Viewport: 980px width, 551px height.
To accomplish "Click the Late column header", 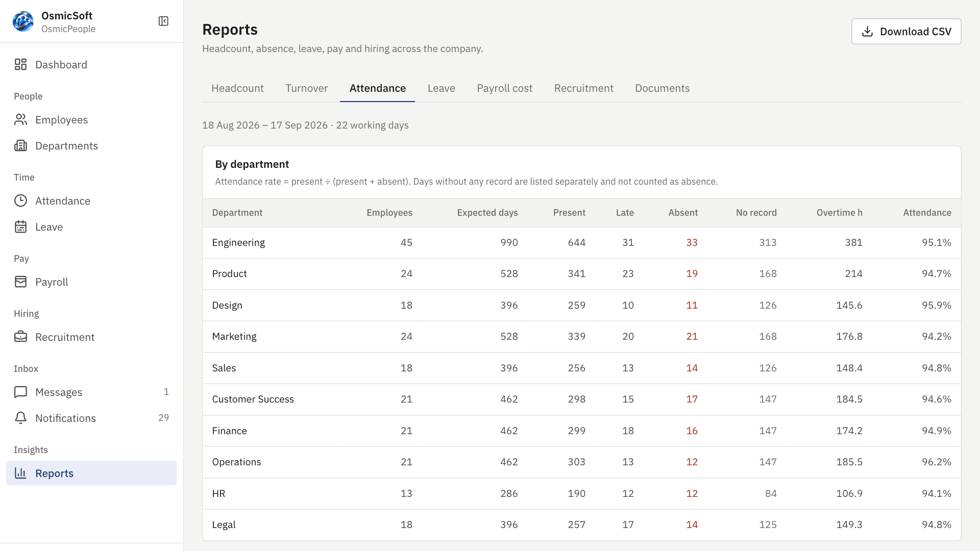I will pyautogui.click(x=625, y=213).
